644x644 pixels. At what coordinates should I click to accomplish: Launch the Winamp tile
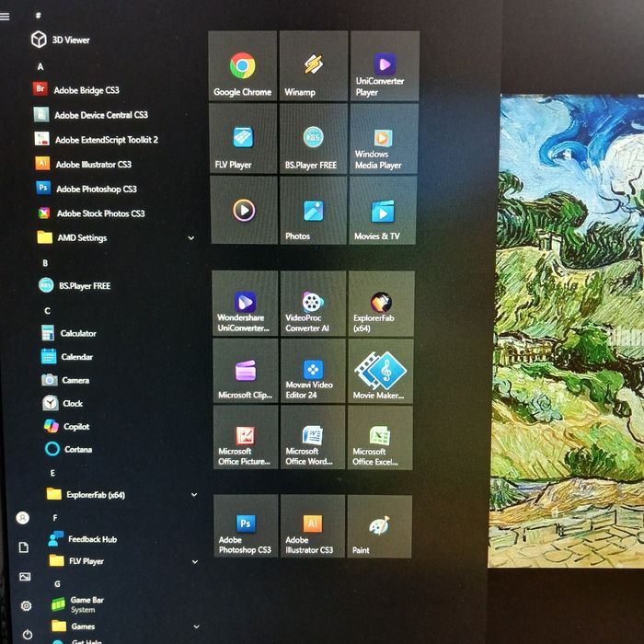tap(314, 65)
